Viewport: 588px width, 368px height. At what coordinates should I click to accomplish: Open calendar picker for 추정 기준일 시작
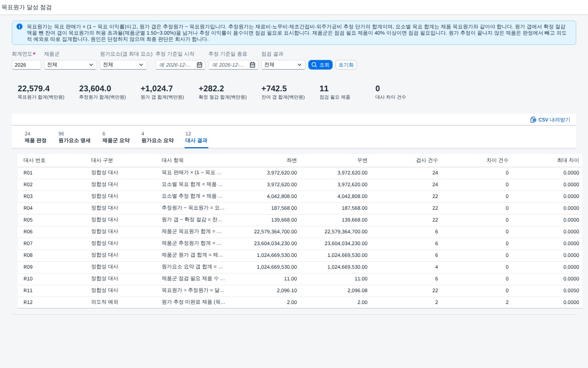pos(200,65)
